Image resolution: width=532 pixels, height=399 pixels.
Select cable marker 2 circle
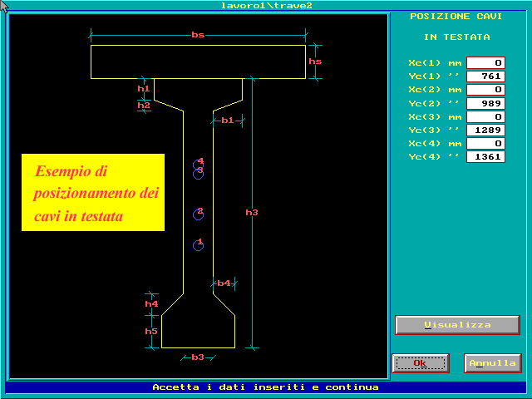[x=198, y=214]
